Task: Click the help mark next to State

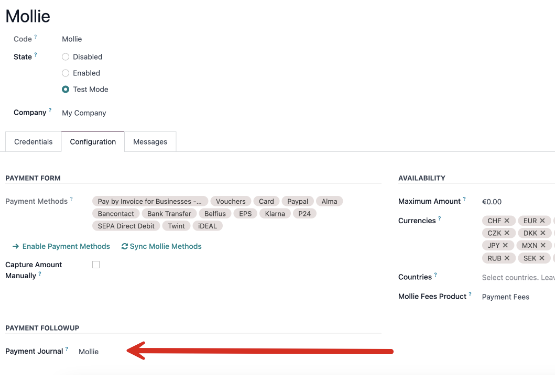Action: 35,55
